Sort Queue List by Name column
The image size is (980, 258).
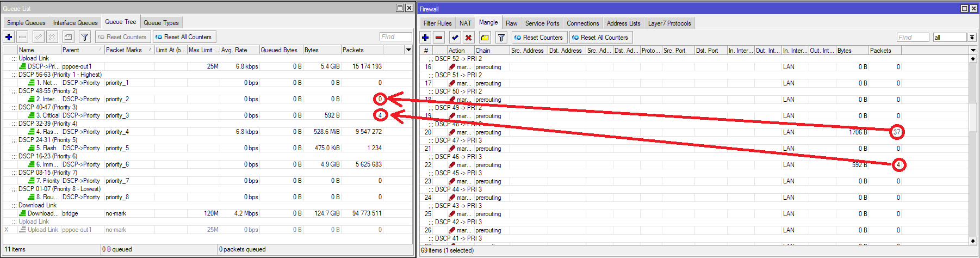pyautogui.click(x=39, y=50)
